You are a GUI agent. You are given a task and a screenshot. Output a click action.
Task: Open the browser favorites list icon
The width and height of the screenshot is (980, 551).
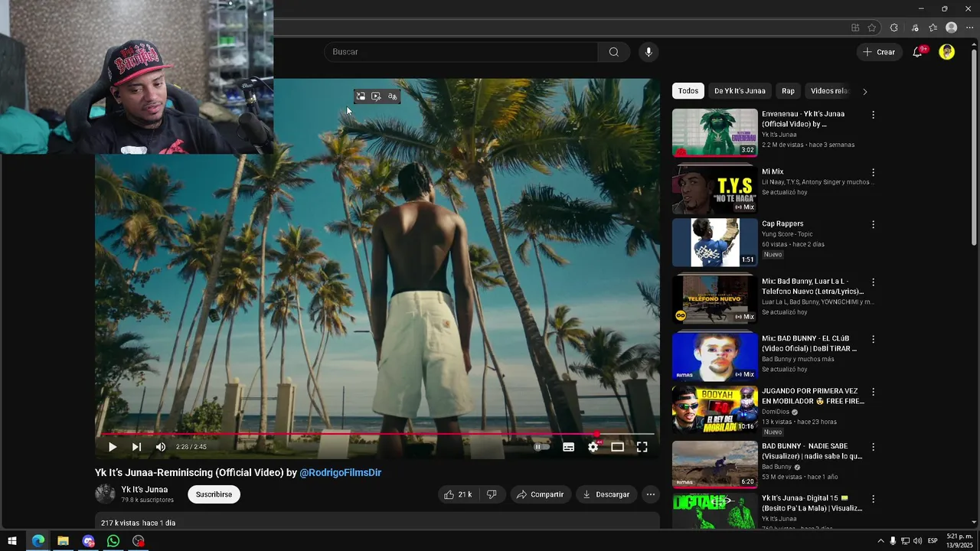point(933,28)
